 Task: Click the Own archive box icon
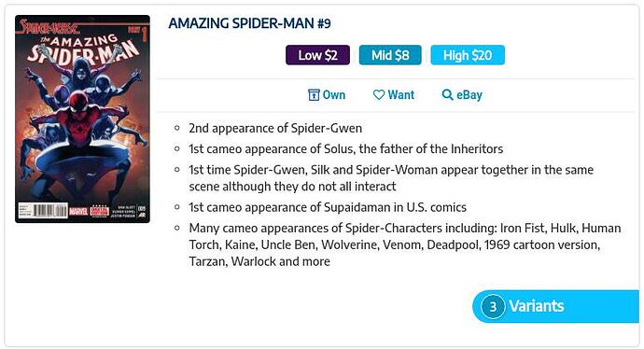coord(314,95)
